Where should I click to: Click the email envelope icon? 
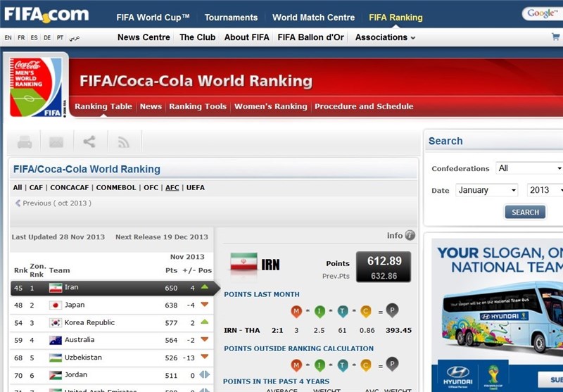point(56,142)
